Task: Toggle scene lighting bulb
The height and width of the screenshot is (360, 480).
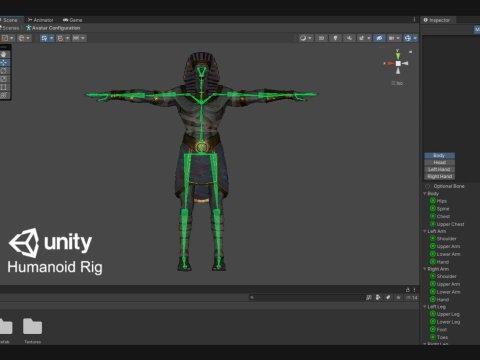Action: [x=335, y=38]
